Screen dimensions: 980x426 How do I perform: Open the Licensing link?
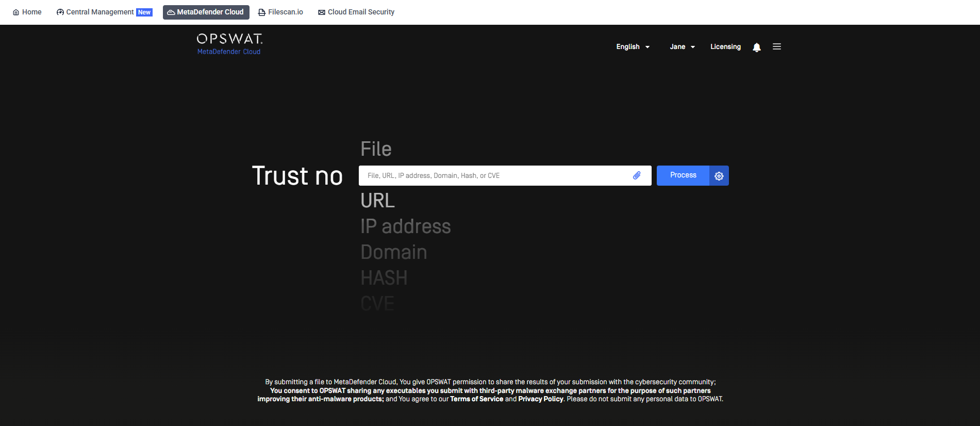725,46
